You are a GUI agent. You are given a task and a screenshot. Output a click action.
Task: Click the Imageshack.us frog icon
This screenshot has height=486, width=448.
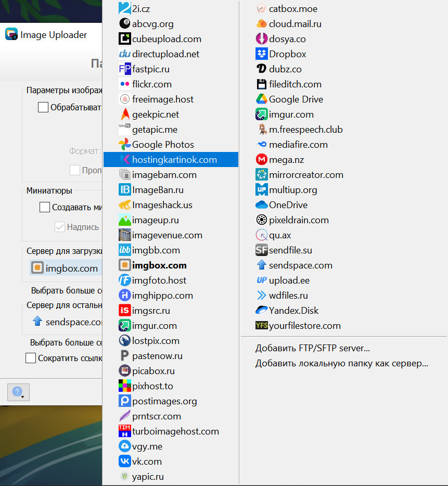tap(125, 205)
